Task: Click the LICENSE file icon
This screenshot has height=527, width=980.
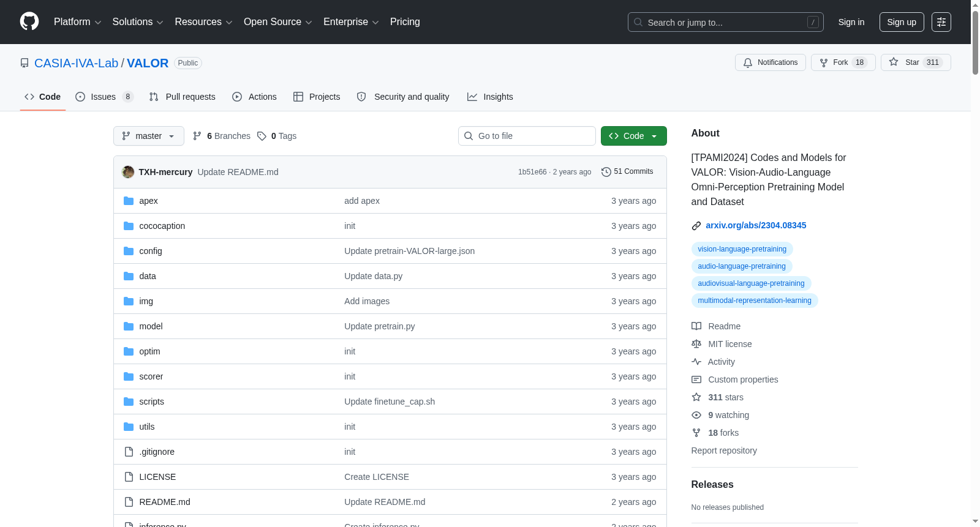Action: click(x=129, y=477)
